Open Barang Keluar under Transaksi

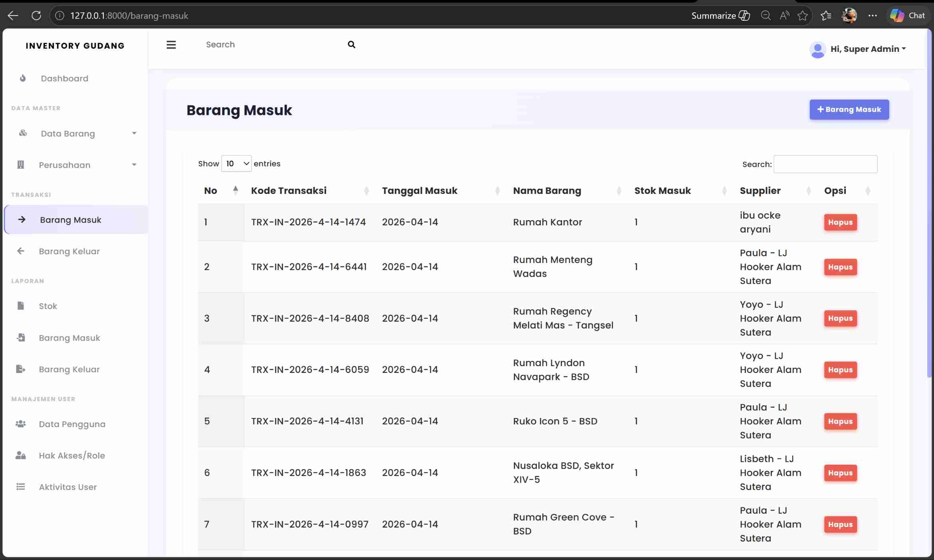click(69, 251)
